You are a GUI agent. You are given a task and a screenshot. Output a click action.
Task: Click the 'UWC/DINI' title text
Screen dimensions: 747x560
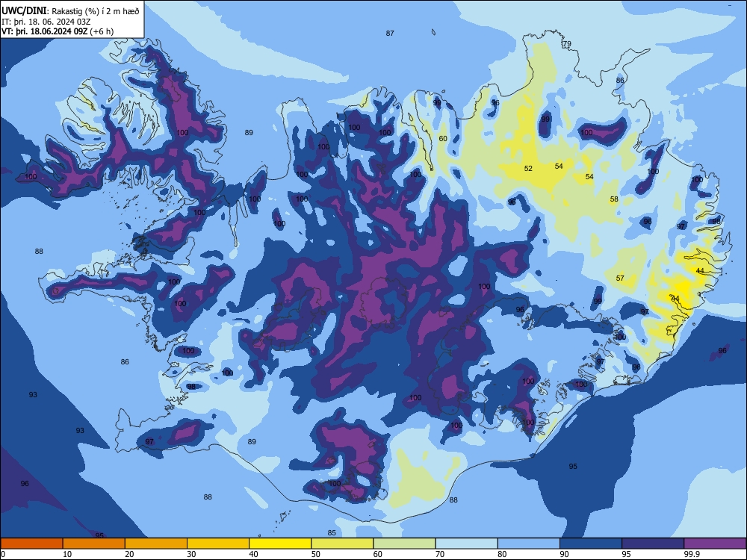click(24, 11)
